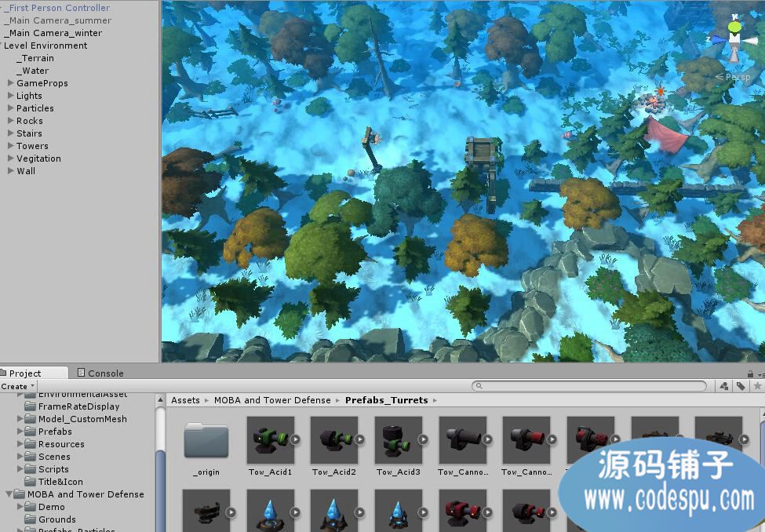Image resolution: width=765 pixels, height=532 pixels.
Task: Click the Project panel search field
Action: pos(589,386)
